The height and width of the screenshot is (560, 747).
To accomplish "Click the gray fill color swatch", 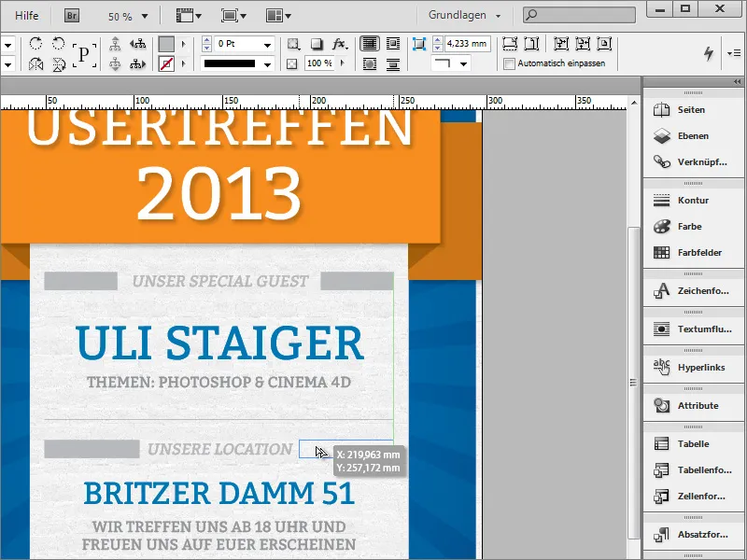I will click(166, 44).
